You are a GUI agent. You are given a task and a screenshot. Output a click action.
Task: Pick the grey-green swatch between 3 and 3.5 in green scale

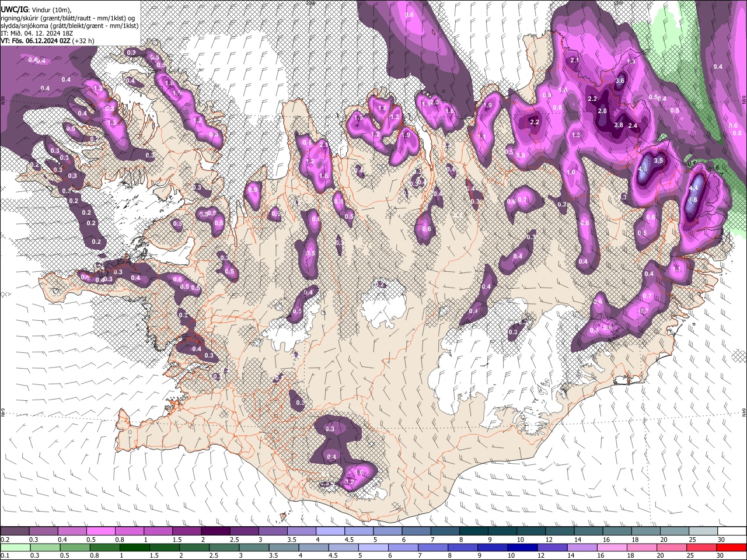tap(254, 548)
